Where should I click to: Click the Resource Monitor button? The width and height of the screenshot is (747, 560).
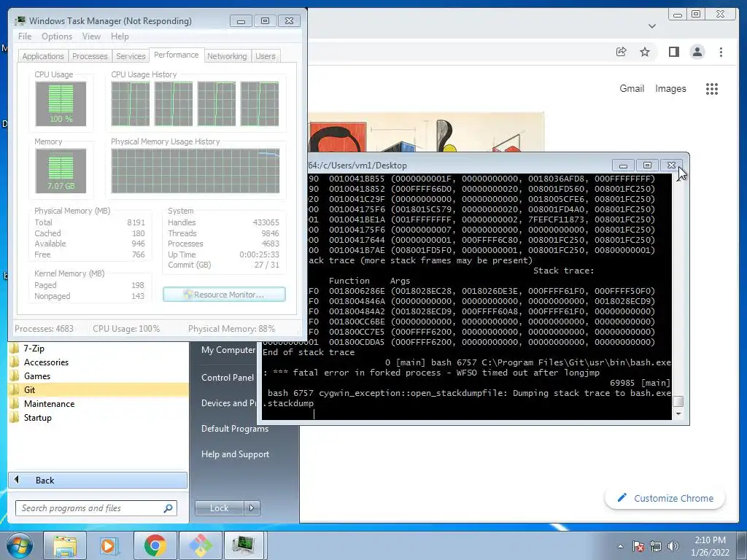[x=224, y=295]
